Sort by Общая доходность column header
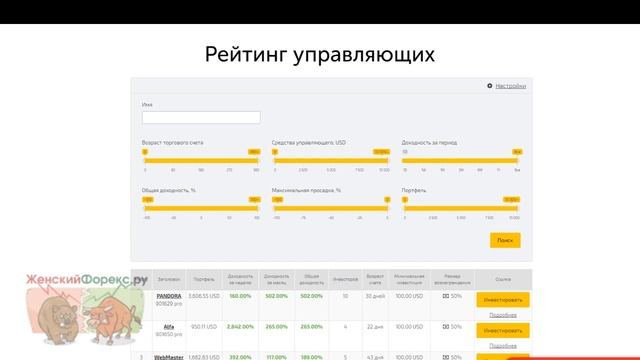 pos(311,280)
